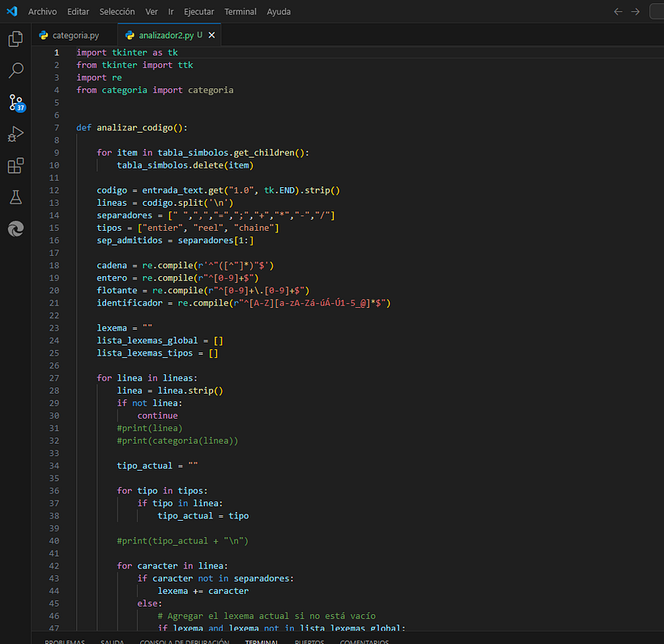Open the Ver menu
Image resolution: width=664 pixels, height=644 pixels.
[x=151, y=11]
